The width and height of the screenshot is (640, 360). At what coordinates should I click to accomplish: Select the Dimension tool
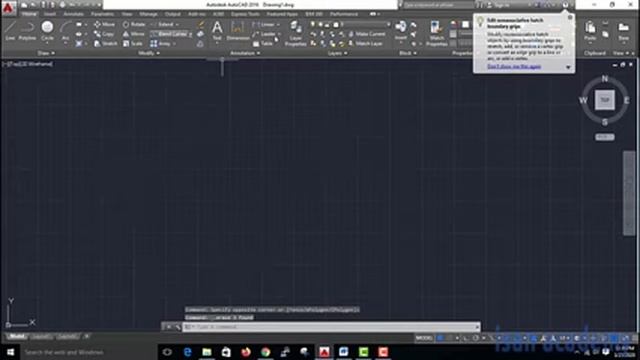[x=238, y=31]
